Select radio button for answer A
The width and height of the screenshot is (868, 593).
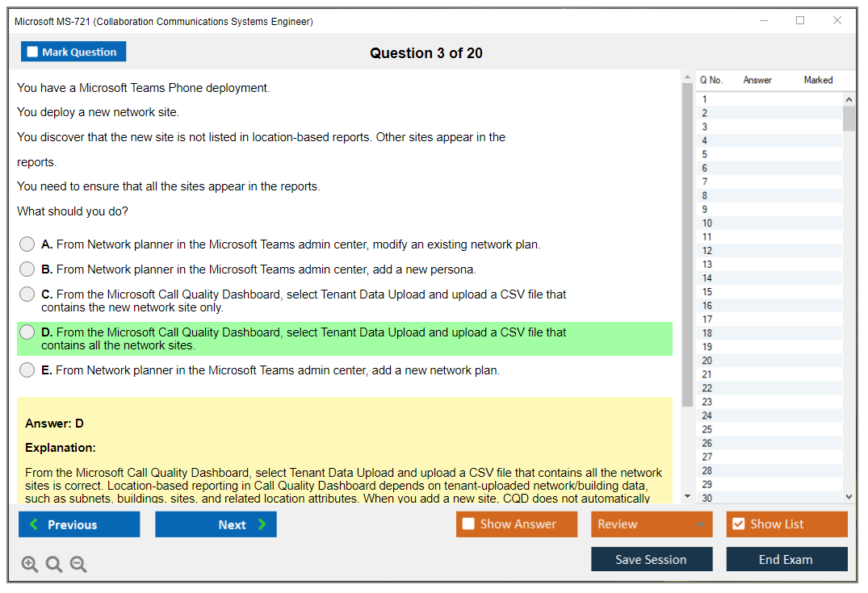27,244
